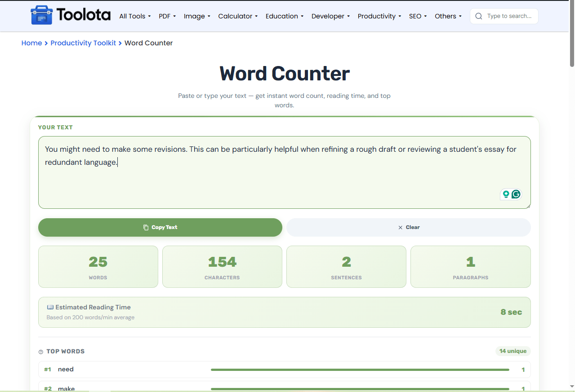
Task: Click the search magnifier icon
Action: (x=479, y=16)
